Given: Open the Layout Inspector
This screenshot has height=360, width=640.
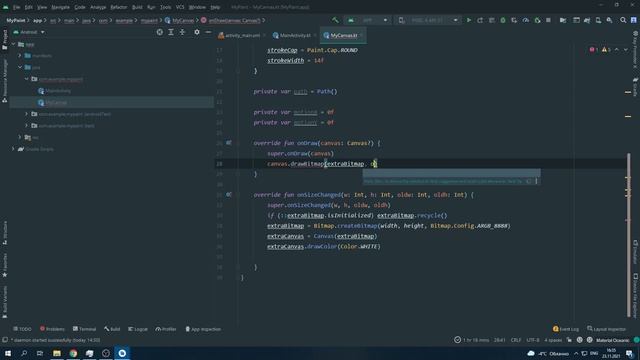Looking at the screenshot, I should point(607,329).
